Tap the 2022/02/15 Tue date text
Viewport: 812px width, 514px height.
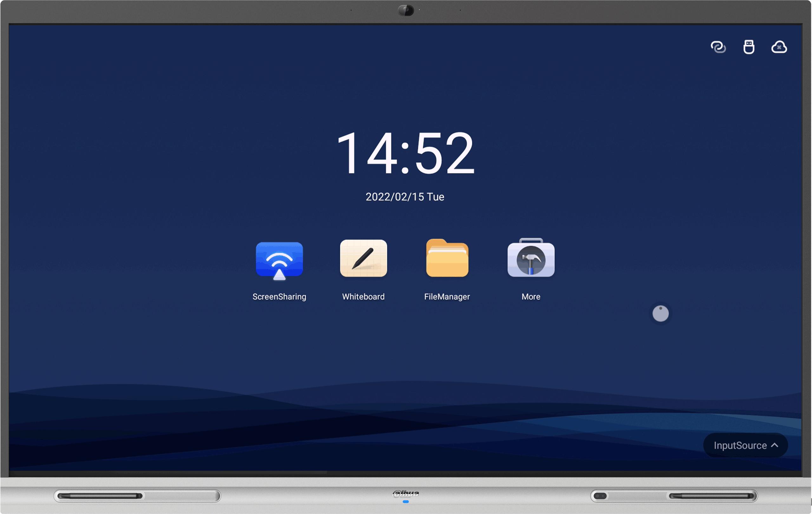405,197
